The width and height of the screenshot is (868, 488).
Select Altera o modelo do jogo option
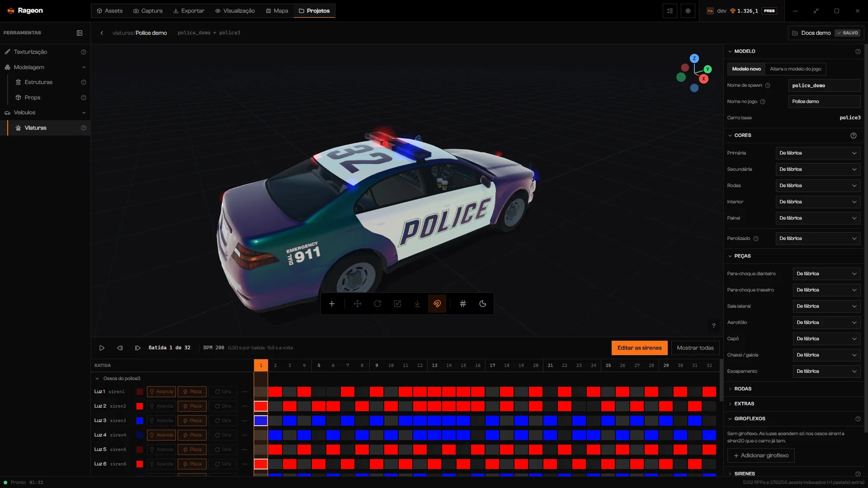coord(795,69)
